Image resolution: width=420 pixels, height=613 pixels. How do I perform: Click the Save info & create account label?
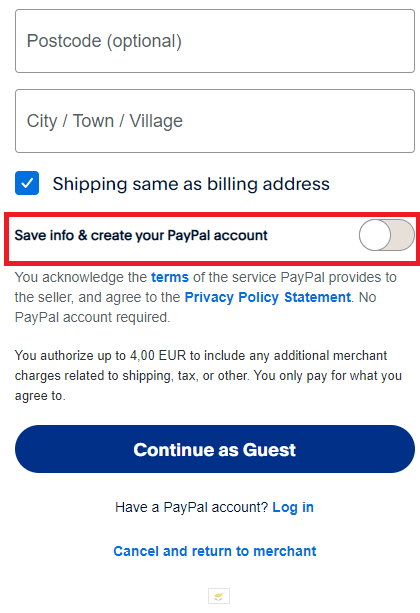coord(141,235)
